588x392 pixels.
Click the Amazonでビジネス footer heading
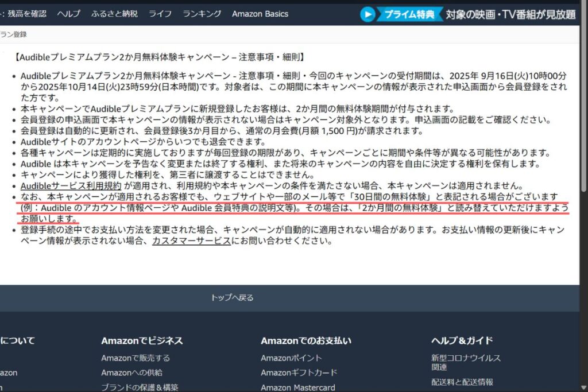coord(142,341)
